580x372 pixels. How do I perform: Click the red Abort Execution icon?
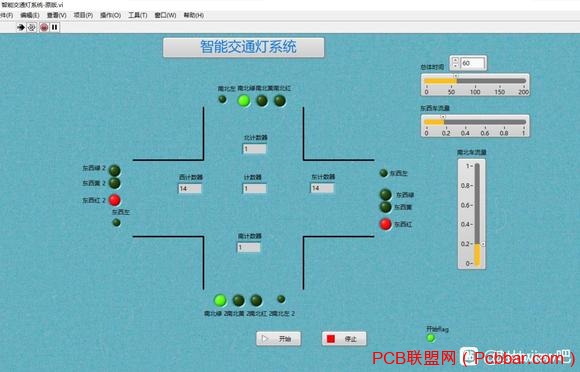tap(44, 27)
